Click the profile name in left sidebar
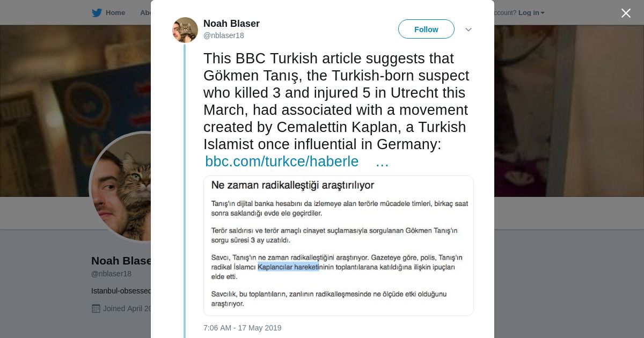This screenshot has width=644, height=338. tap(121, 261)
